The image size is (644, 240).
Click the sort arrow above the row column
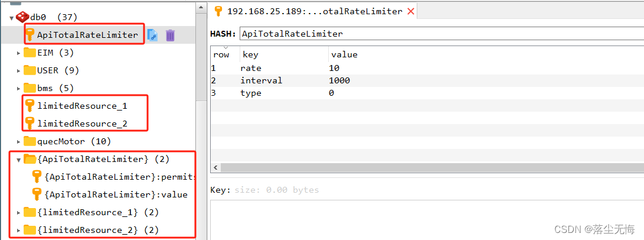click(225, 48)
